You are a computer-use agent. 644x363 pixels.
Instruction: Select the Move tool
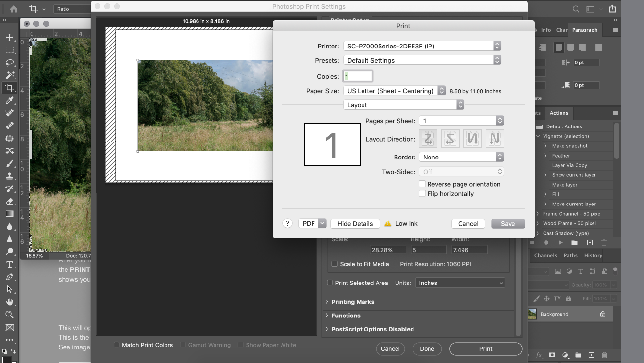tap(9, 37)
